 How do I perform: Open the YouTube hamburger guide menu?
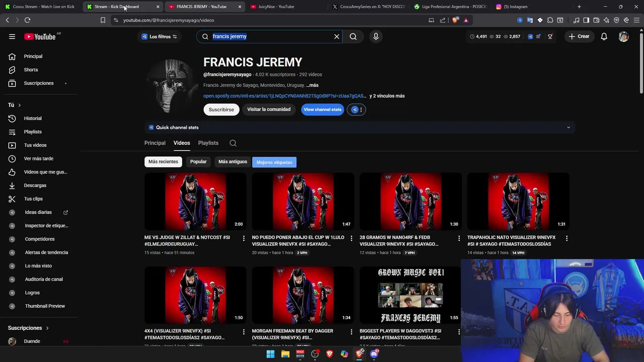pos(12,36)
